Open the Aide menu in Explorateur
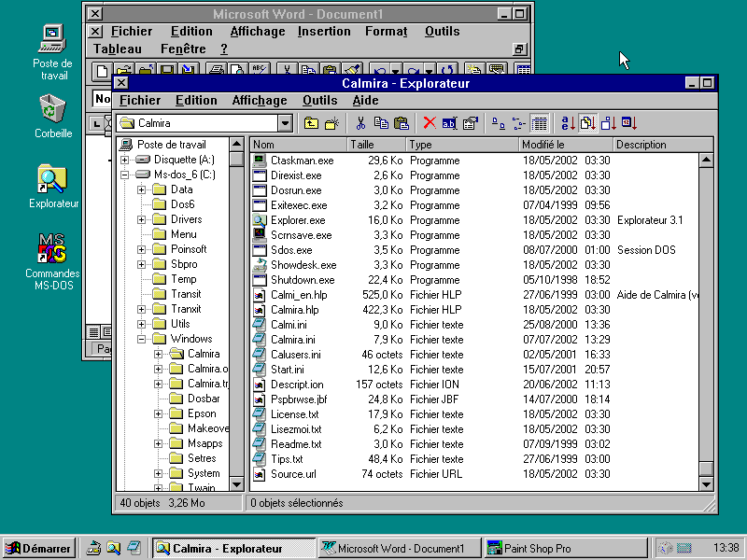This screenshot has width=747, height=560. [365, 101]
